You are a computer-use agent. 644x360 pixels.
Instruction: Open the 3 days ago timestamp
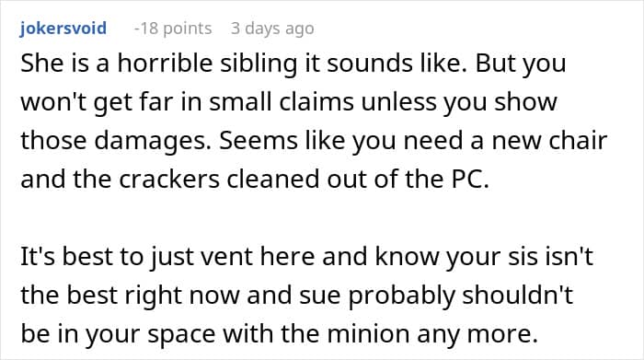click(272, 29)
